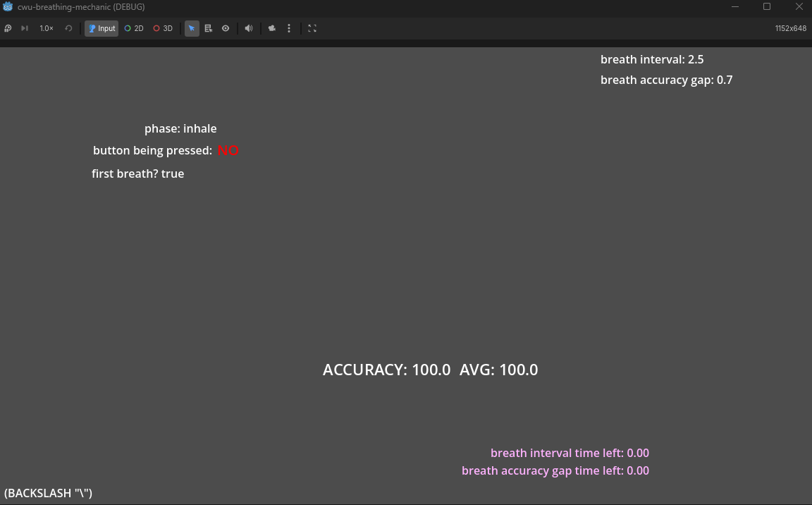The image size is (812, 505).
Task: Click the breath interval: 2.5 label
Action: point(651,59)
